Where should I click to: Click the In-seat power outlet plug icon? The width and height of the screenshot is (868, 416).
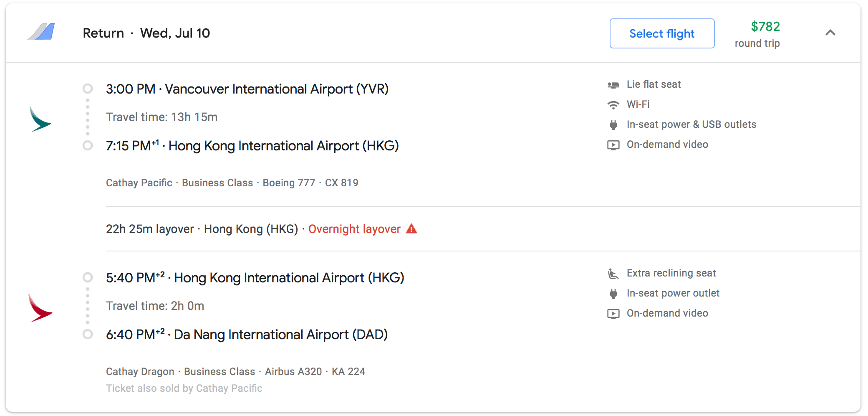(613, 294)
